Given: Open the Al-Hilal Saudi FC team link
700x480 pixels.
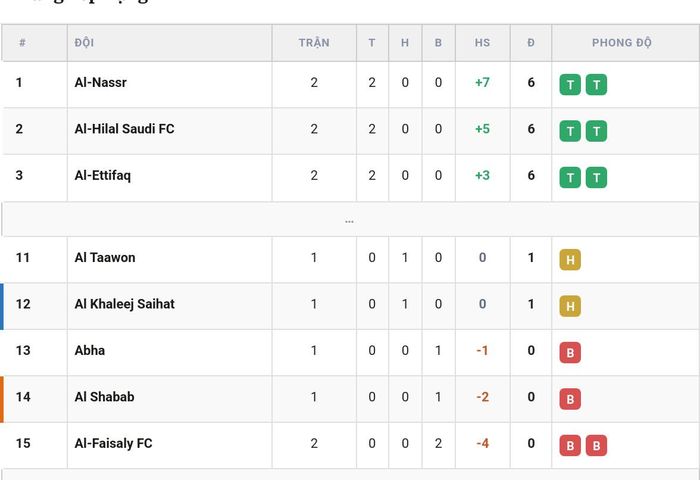Looking at the screenshot, I should 124,129.
